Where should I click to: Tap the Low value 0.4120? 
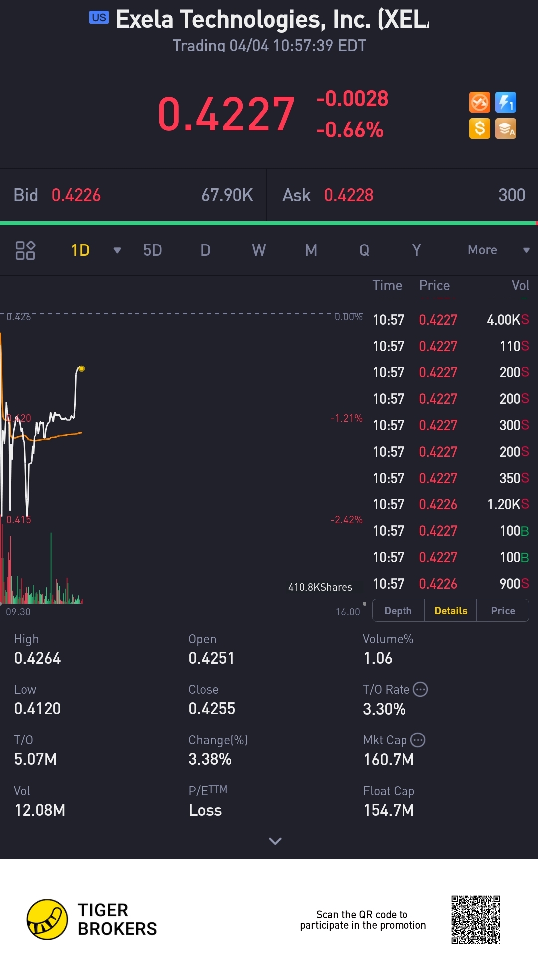pos(37,709)
